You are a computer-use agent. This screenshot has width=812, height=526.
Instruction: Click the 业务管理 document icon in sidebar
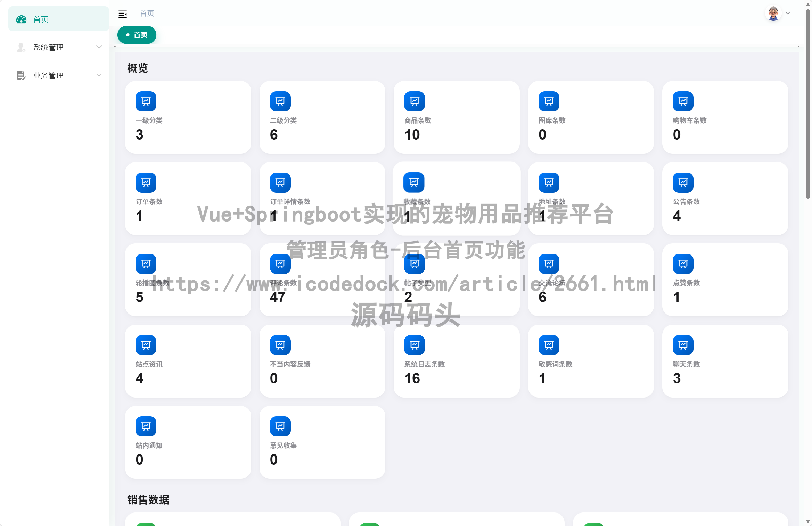coord(21,75)
